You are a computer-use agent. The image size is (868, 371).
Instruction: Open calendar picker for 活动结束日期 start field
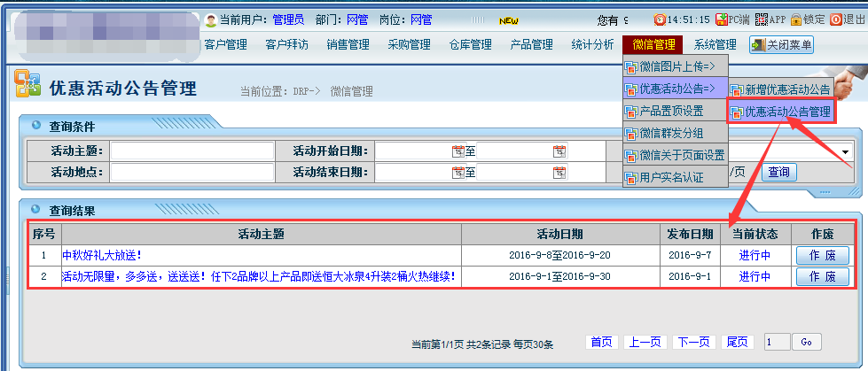(x=457, y=172)
